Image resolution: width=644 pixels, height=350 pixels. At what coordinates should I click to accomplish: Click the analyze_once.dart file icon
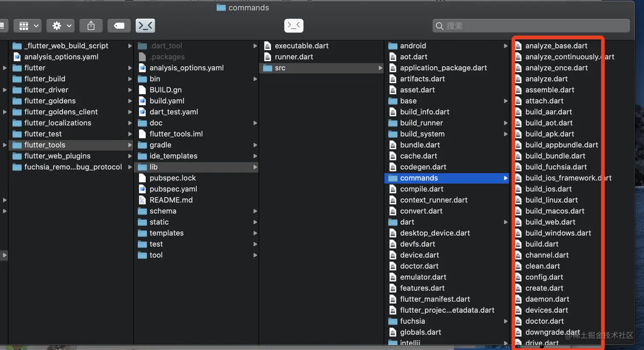(518, 68)
